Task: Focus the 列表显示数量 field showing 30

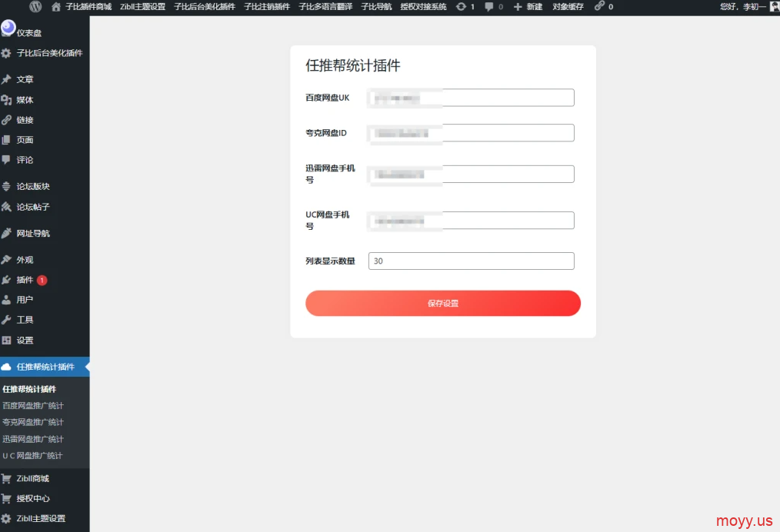Action: click(x=471, y=261)
